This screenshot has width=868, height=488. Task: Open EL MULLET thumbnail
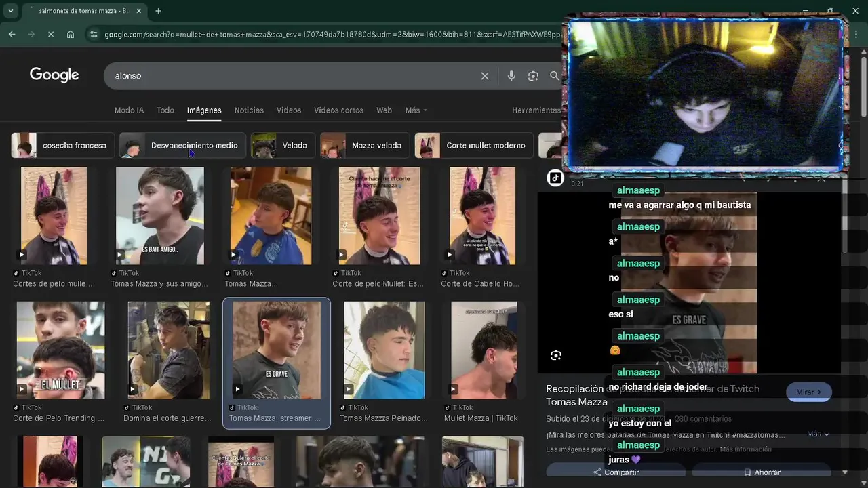(x=60, y=350)
